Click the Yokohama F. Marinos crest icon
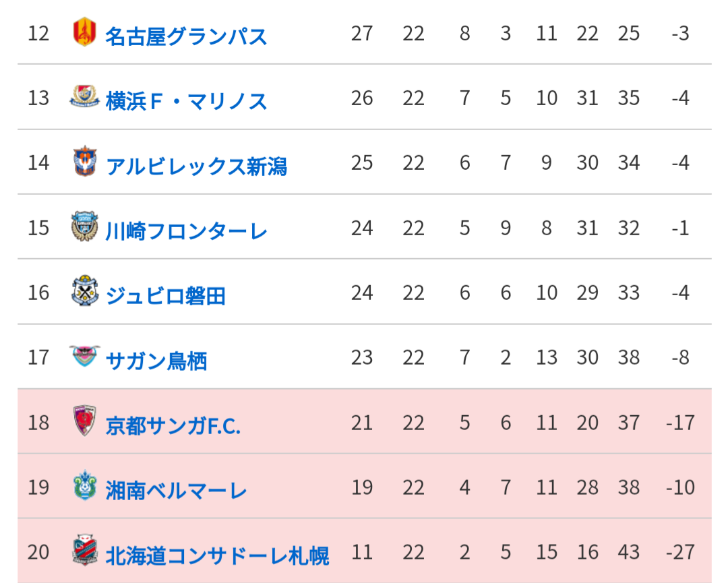The image size is (728, 583). click(x=84, y=96)
